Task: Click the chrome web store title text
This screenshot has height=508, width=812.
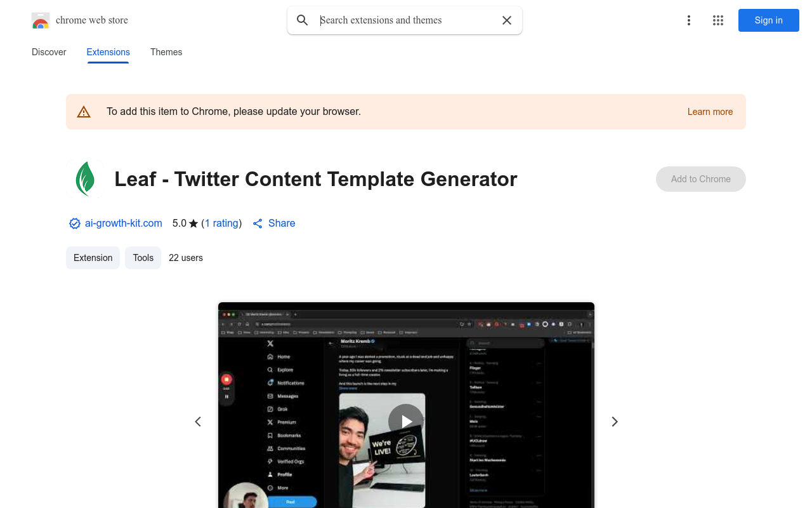Action: (x=92, y=20)
